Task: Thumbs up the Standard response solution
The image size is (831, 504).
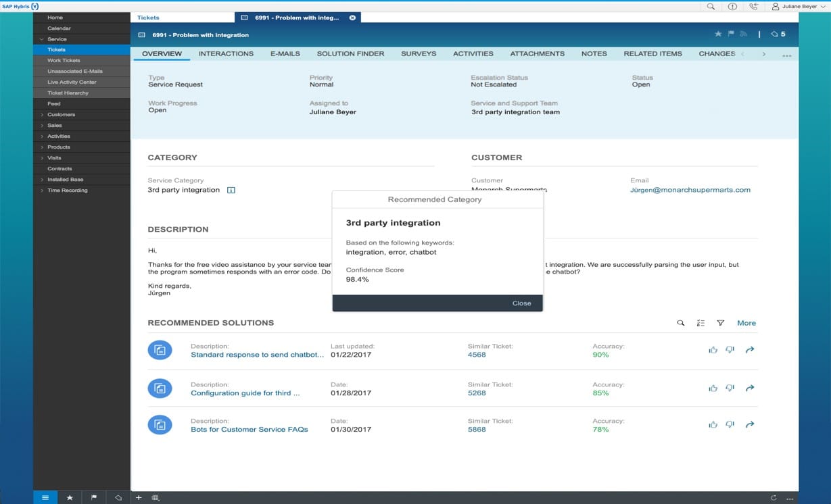Action: click(x=713, y=350)
